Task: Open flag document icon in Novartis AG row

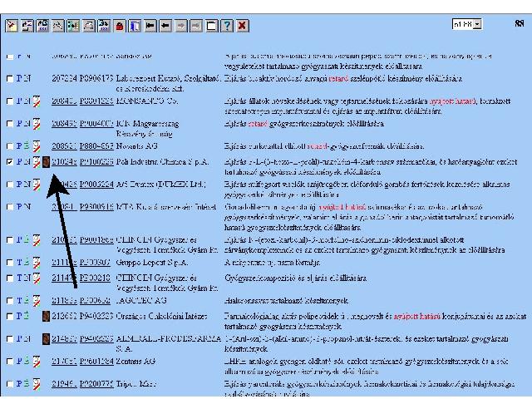Action: pos(37,146)
